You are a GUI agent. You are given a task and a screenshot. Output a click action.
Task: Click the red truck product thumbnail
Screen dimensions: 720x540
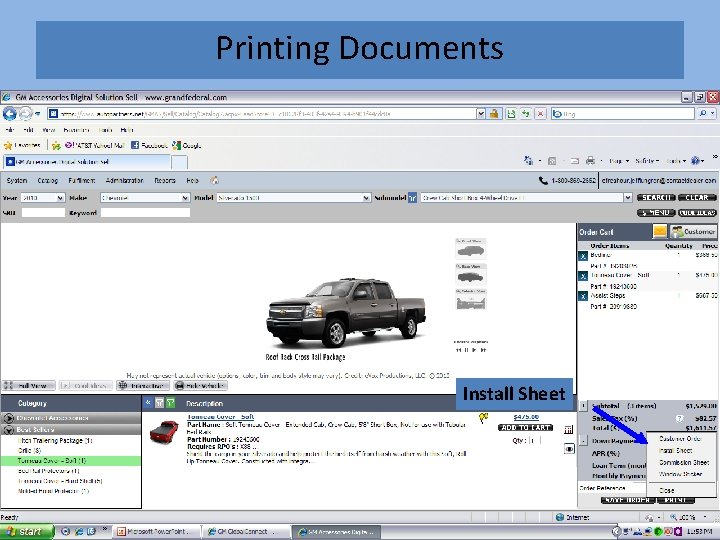tap(164, 432)
